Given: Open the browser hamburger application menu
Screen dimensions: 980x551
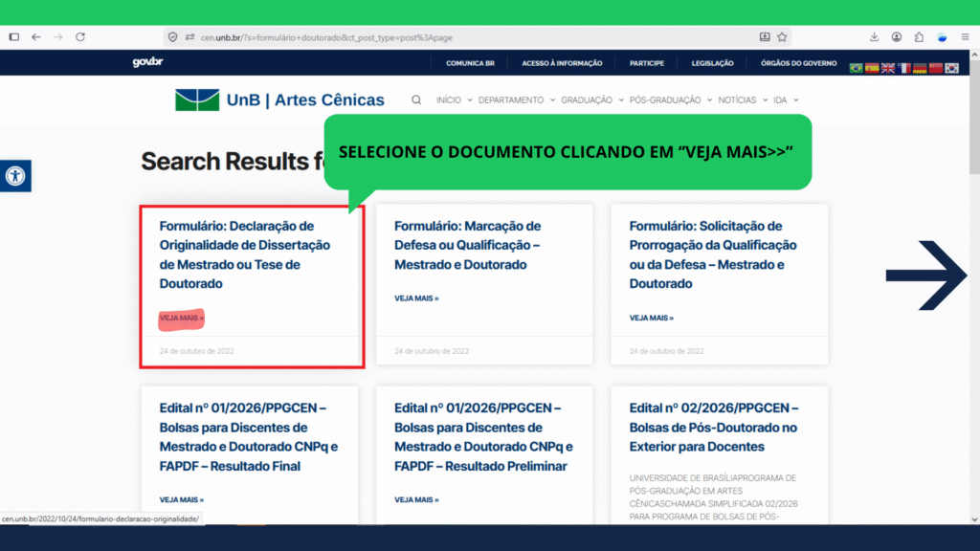Looking at the screenshot, I should coord(965,36).
